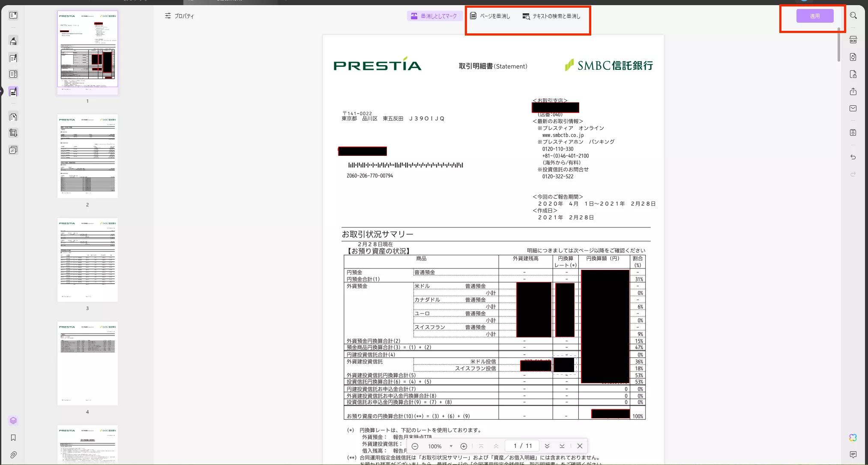868x465 pixels.
Task: Select page 4 thumbnail
Action: [x=87, y=363]
